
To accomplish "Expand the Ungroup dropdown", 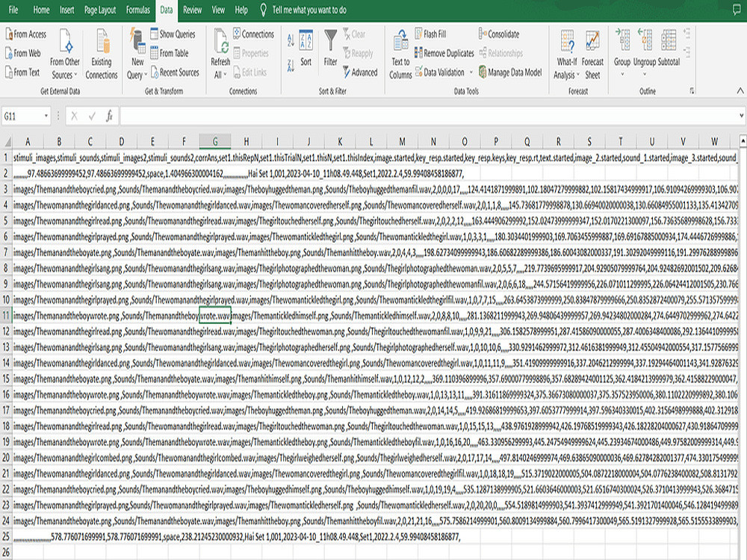I will [645, 74].
